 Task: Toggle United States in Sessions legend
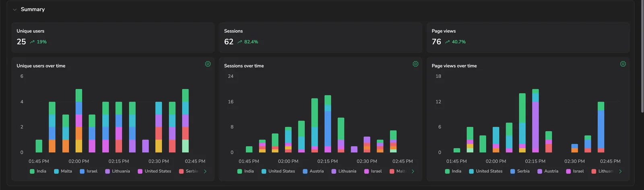(x=278, y=171)
